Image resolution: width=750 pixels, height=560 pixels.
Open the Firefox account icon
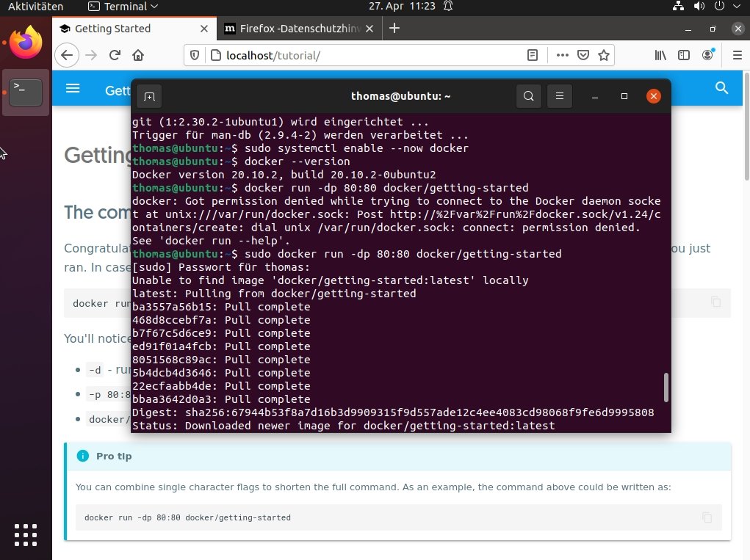pos(707,55)
